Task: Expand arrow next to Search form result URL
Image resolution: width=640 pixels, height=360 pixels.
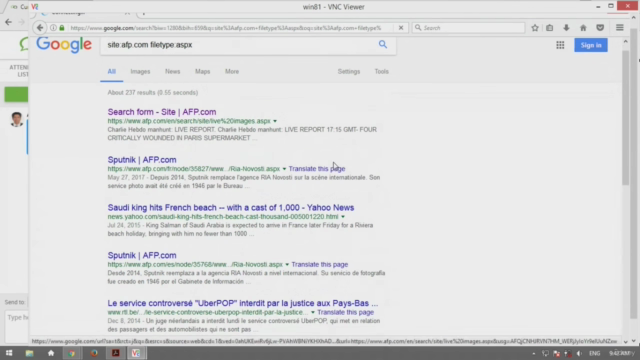Action: [x=275, y=121]
